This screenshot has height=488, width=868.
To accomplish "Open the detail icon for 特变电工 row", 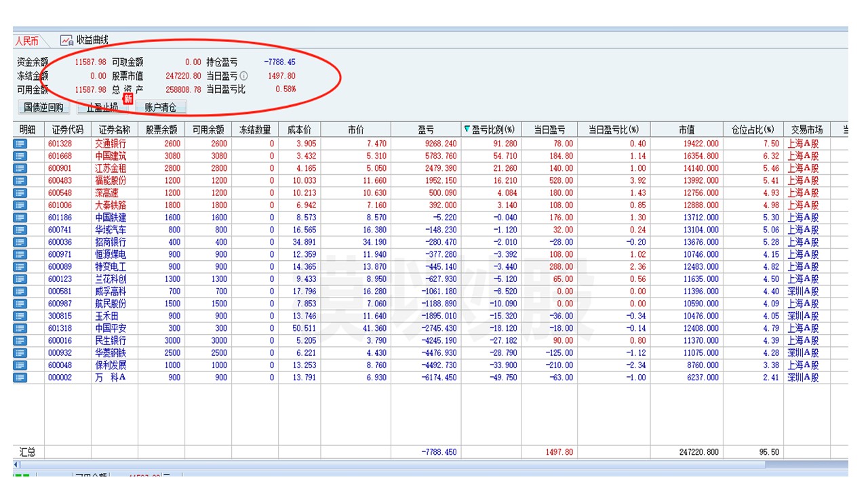I will (20, 266).
